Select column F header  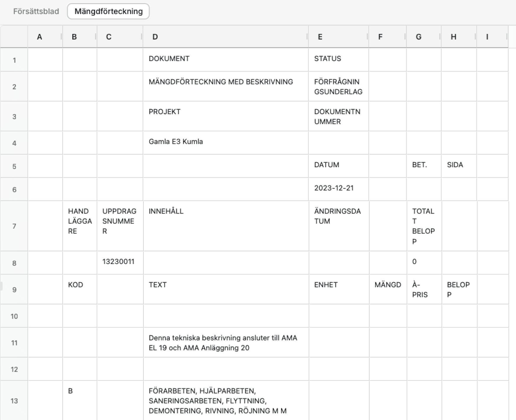(388, 37)
